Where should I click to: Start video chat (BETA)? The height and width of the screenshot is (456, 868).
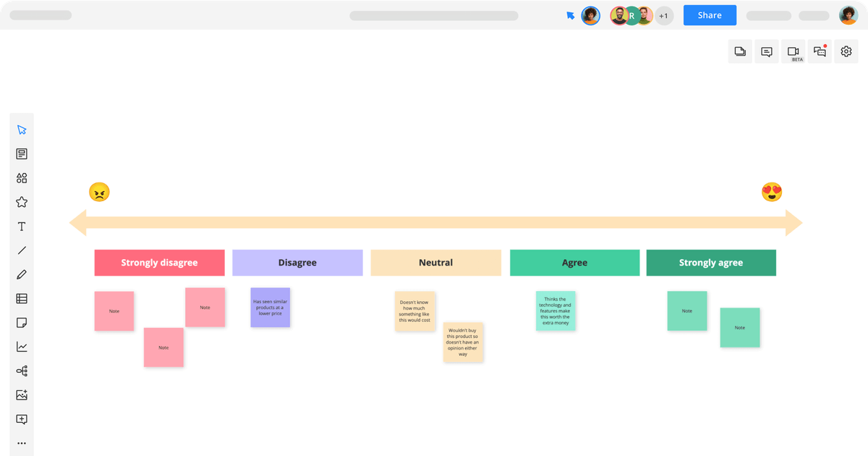(x=793, y=51)
